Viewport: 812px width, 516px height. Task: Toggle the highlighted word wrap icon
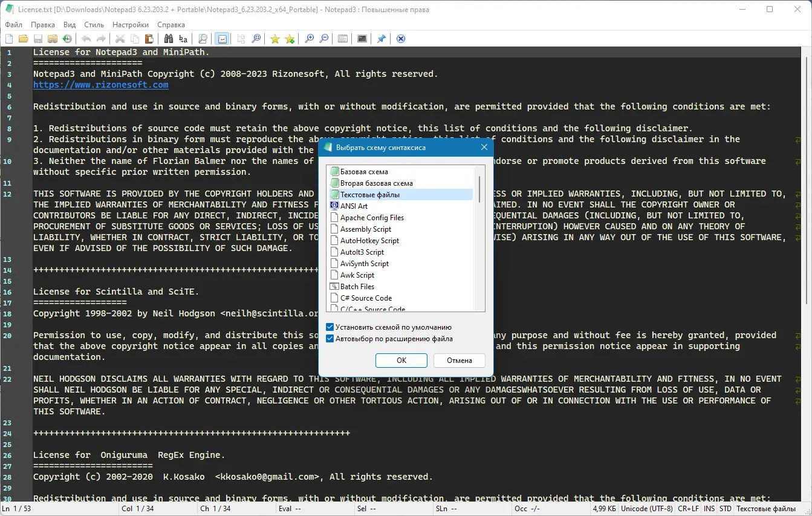tap(222, 39)
